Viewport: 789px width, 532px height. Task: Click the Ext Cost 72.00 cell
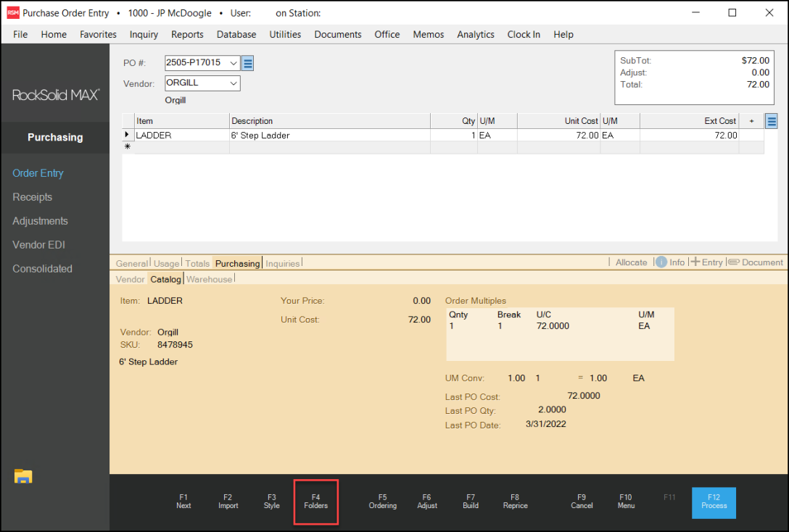(x=690, y=135)
